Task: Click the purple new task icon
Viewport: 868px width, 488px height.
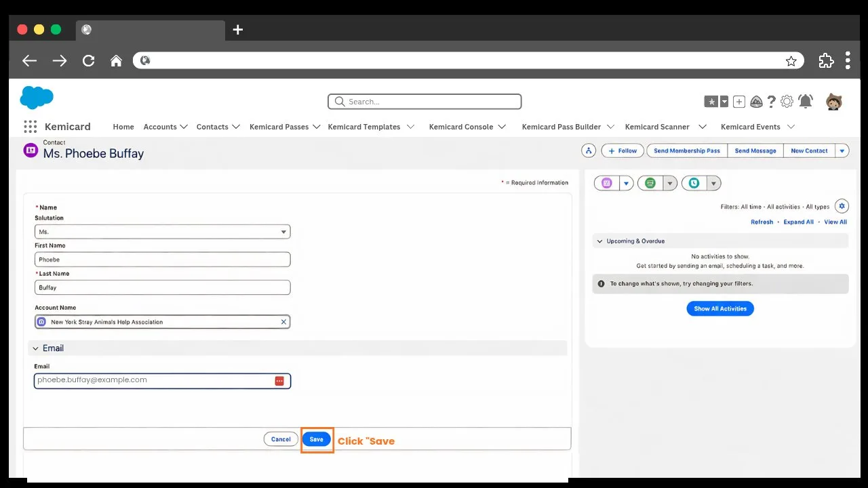Action: tap(607, 183)
